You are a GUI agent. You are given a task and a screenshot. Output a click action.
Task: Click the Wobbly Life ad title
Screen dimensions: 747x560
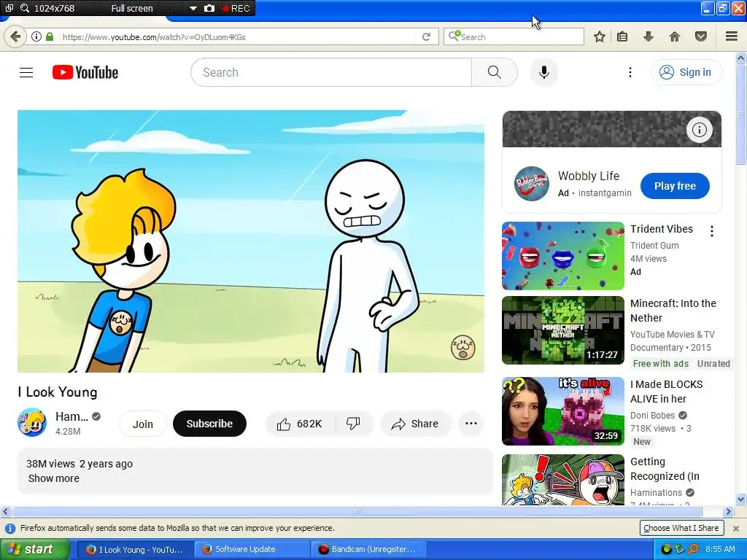[589, 176]
